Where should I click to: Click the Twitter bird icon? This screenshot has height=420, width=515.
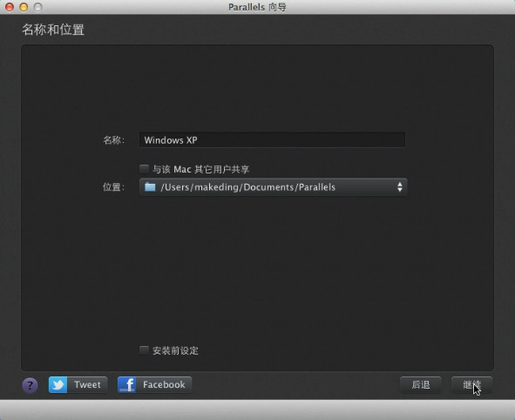(58, 384)
